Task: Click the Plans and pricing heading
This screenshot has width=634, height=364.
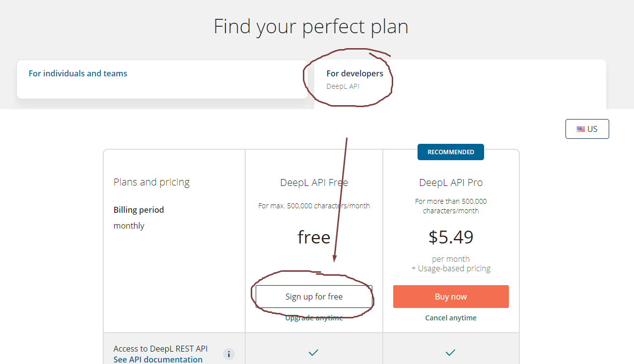Action: (151, 182)
